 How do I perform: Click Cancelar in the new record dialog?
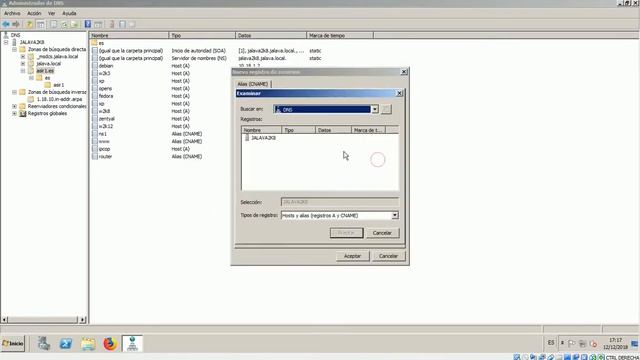(x=388, y=256)
